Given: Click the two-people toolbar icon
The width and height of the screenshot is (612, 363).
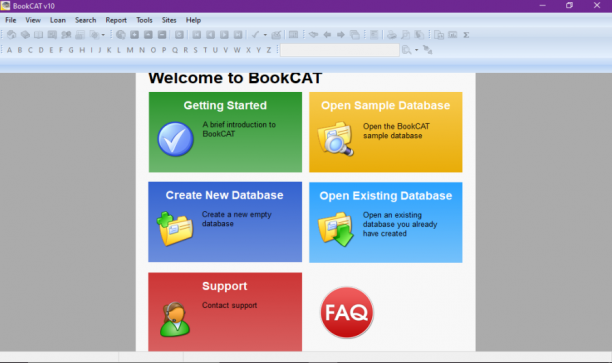Looking at the screenshot, I should [66, 35].
